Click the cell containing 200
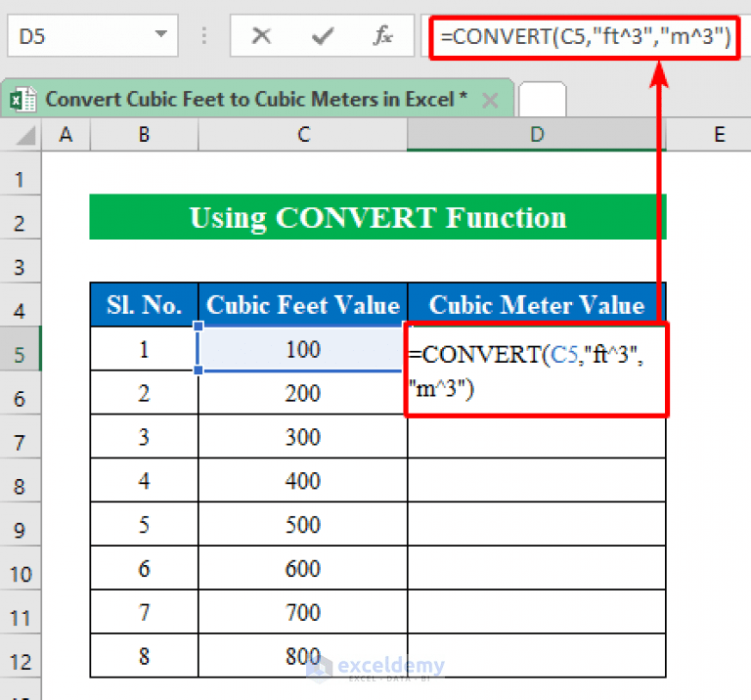 coord(303,393)
